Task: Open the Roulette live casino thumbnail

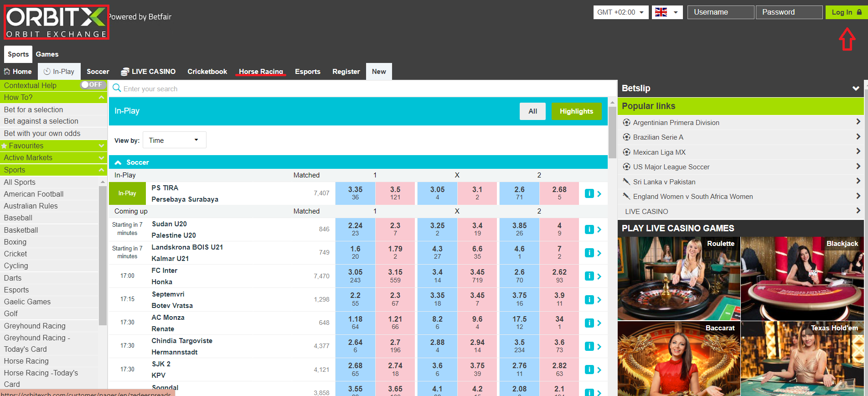Action: (679, 278)
